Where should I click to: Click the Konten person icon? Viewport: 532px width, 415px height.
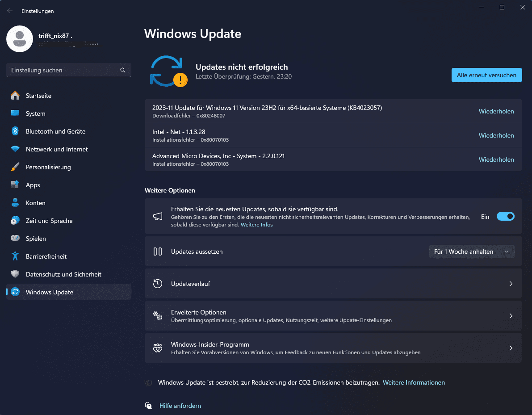[x=15, y=202]
